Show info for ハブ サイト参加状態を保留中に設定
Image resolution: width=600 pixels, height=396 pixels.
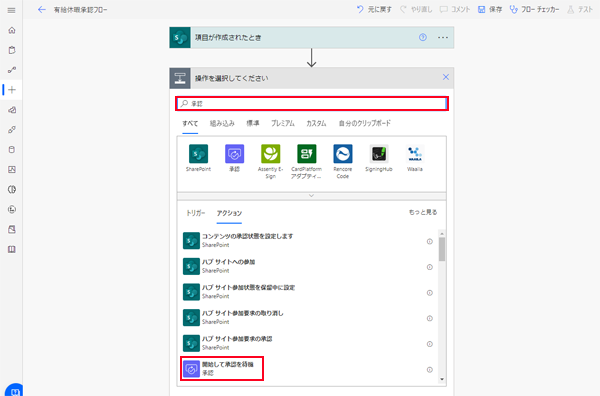click(430, 293)
